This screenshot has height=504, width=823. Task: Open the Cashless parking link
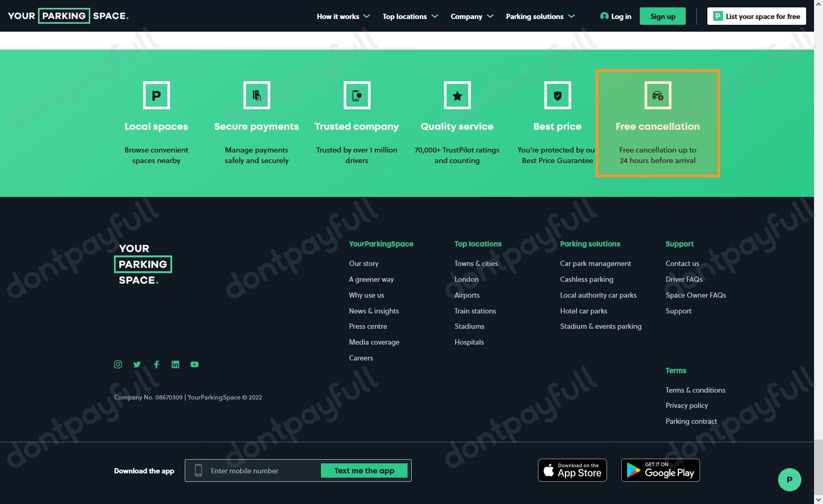(x=586, y=279)
